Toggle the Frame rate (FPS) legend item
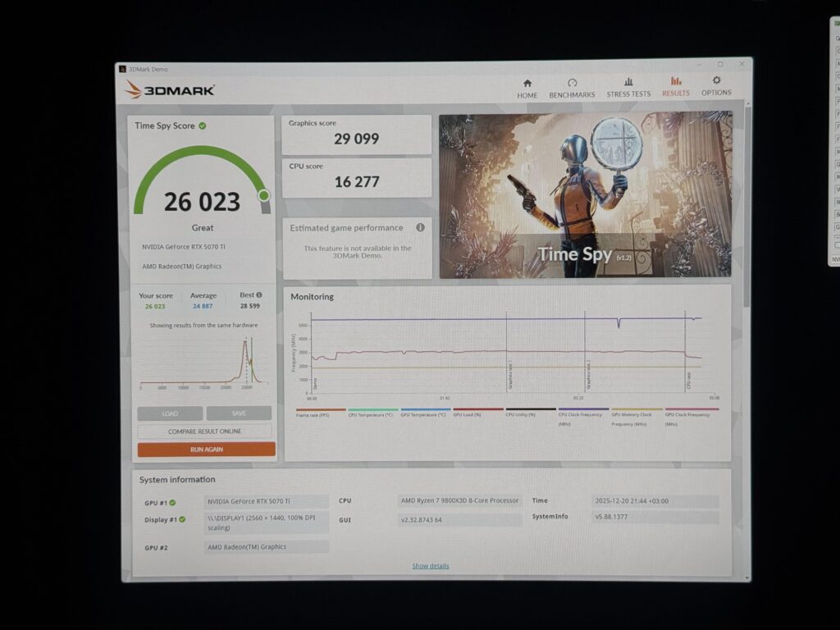 pyautogui.click(x=320, y=413)
